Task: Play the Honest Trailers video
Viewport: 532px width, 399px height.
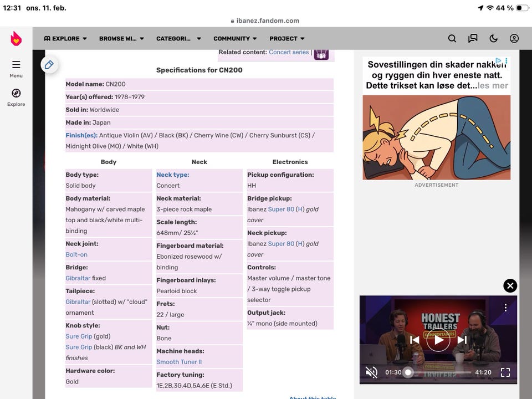Action: coord(438,340)
